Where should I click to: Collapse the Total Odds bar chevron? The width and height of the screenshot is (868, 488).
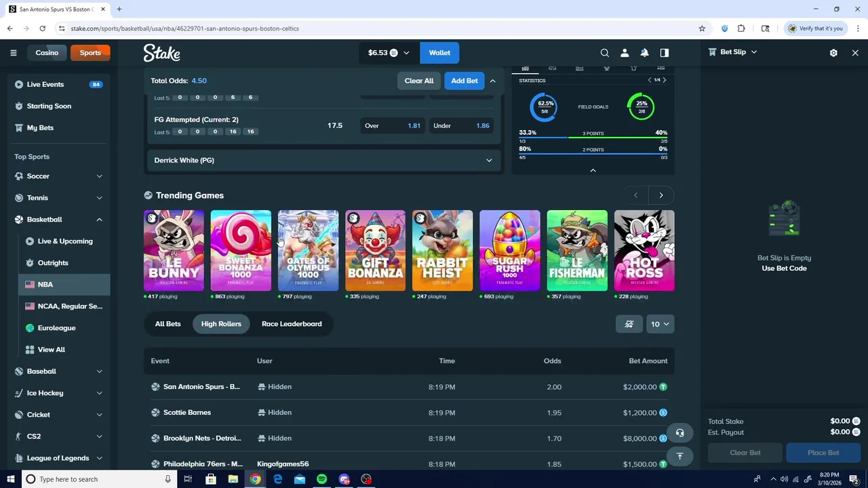tap(492, 81)
